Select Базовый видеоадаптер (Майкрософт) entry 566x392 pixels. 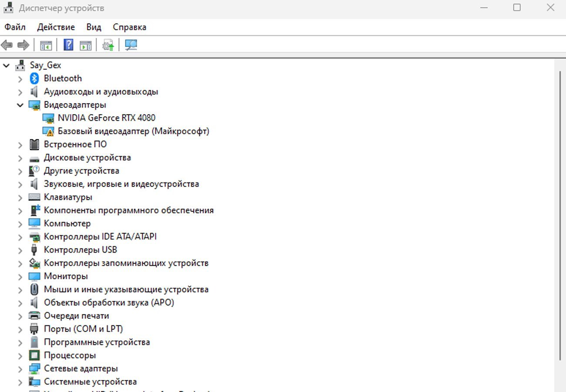pos(133,131)
